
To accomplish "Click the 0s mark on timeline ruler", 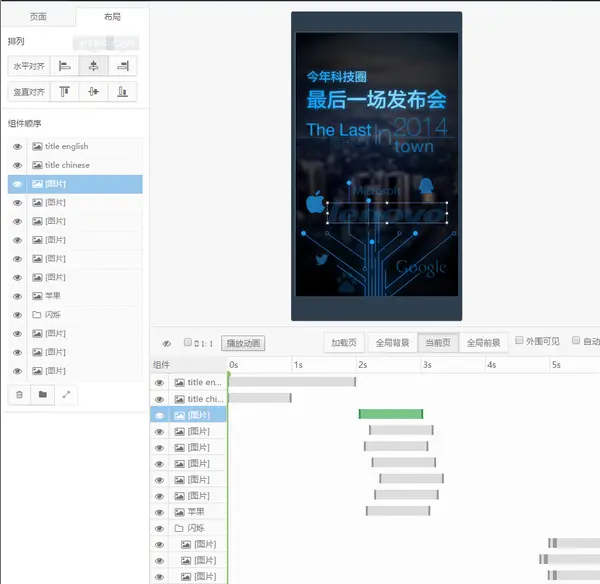I will point(233,365).
